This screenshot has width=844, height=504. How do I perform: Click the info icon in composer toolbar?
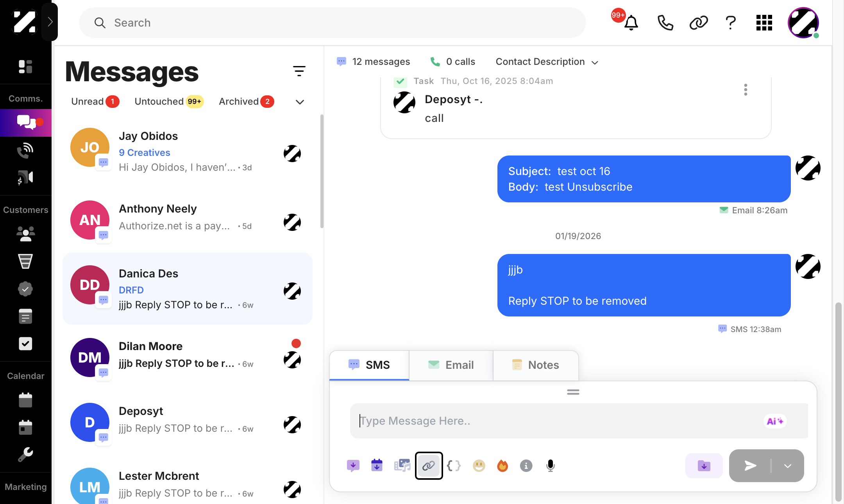[526, 465]
